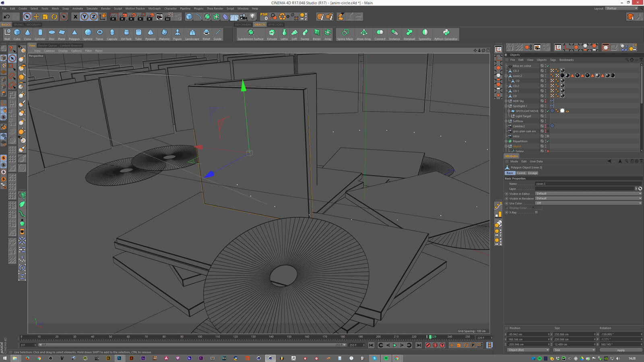Select the Move tool in top toolbar
Screen dimensions: 644x362
coord(36,16)
